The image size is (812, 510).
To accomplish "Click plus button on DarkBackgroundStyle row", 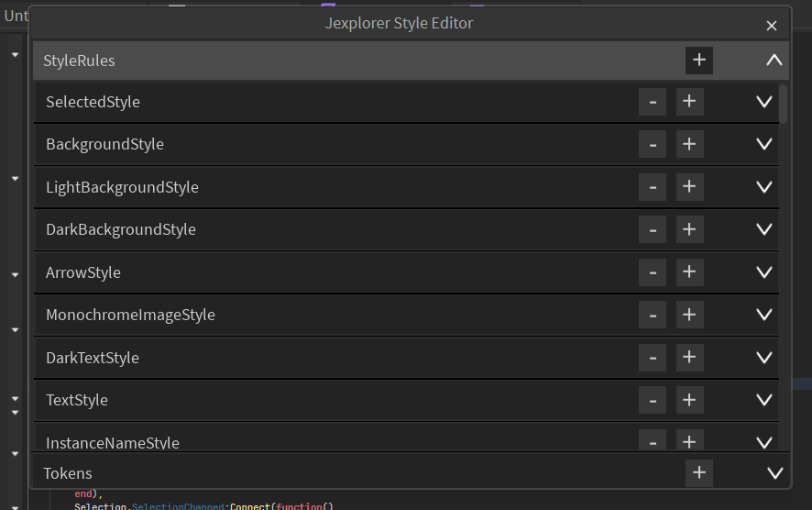I will coord(689,229).
